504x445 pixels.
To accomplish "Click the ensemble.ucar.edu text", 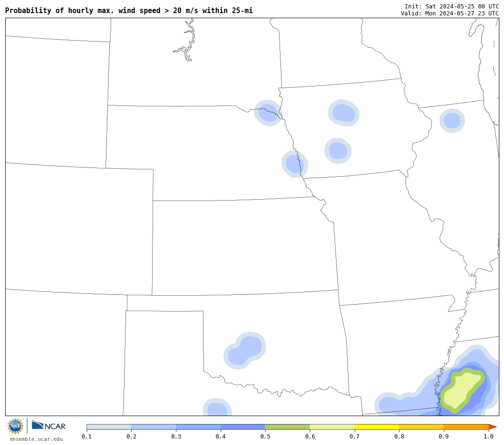I will pos(36,439).
